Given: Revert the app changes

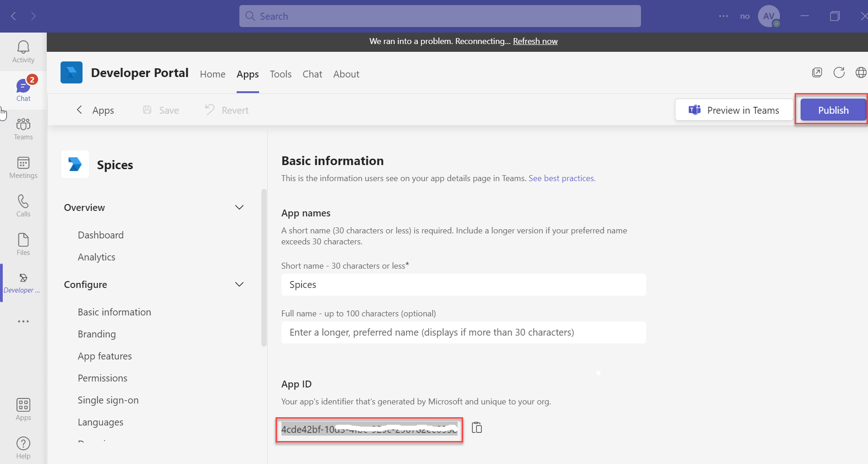Looking at the screenshot, I should point(227,110).
